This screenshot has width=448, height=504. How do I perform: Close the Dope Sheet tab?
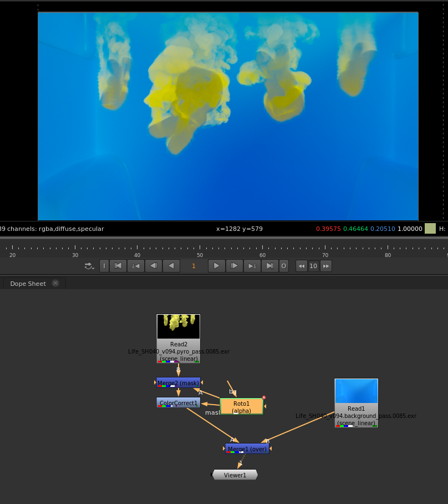point(55,283)
